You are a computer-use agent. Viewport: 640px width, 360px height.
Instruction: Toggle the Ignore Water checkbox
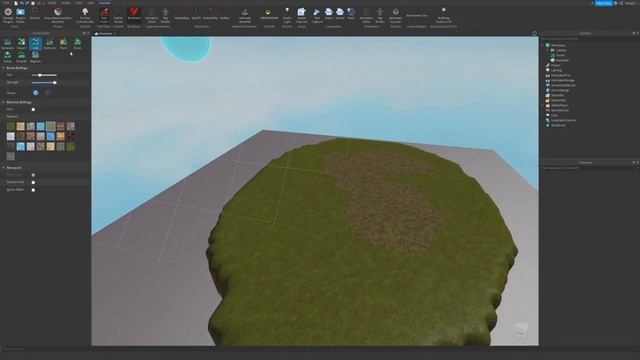(33, 190)
